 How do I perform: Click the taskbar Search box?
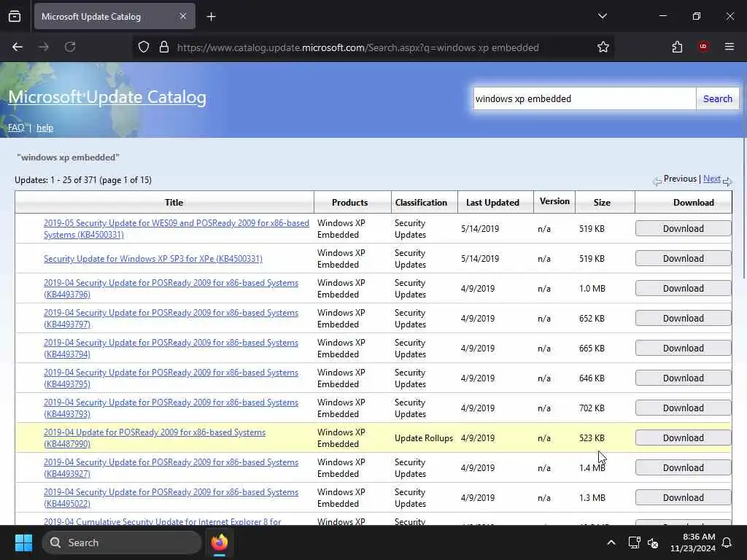(122, 542)
